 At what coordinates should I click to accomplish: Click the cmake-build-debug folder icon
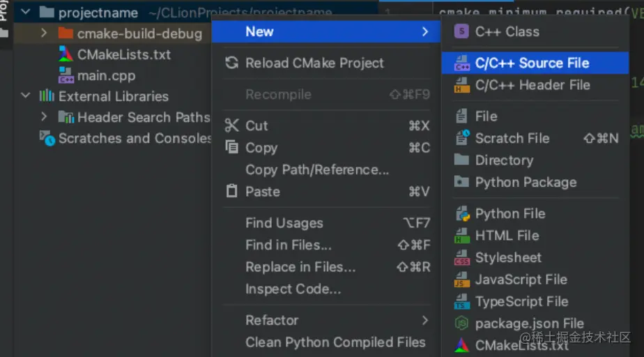(x=66, y=33)
